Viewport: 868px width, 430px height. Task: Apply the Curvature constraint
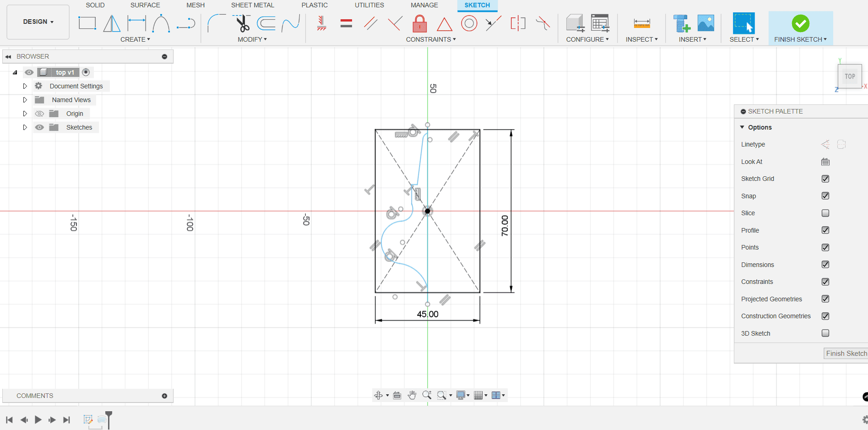(x=543, y=23)
